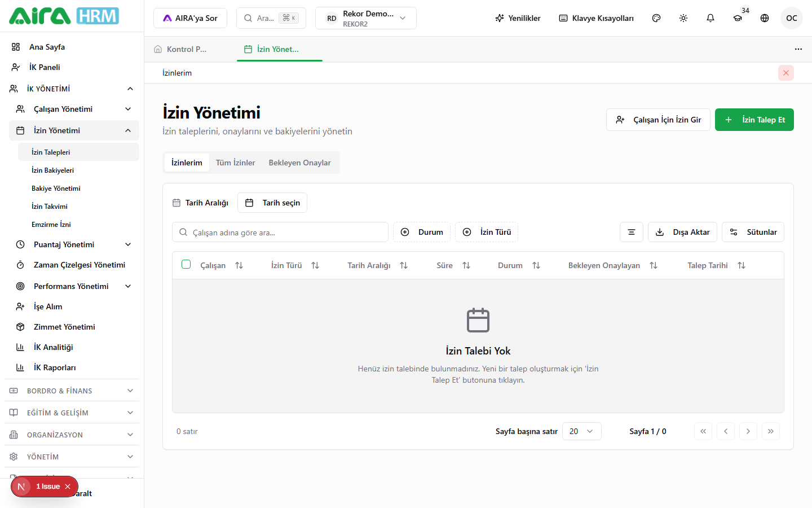Click the table view options lines icon
This screenshot has height=508, width=812.
(632, 232)
